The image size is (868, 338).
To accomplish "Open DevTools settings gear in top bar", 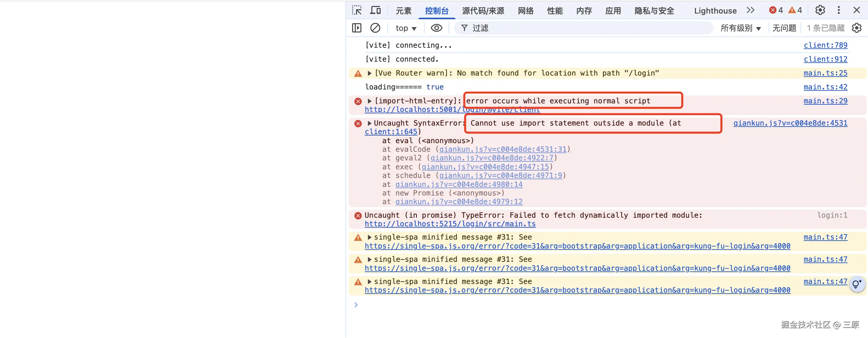I will point(820,10).
